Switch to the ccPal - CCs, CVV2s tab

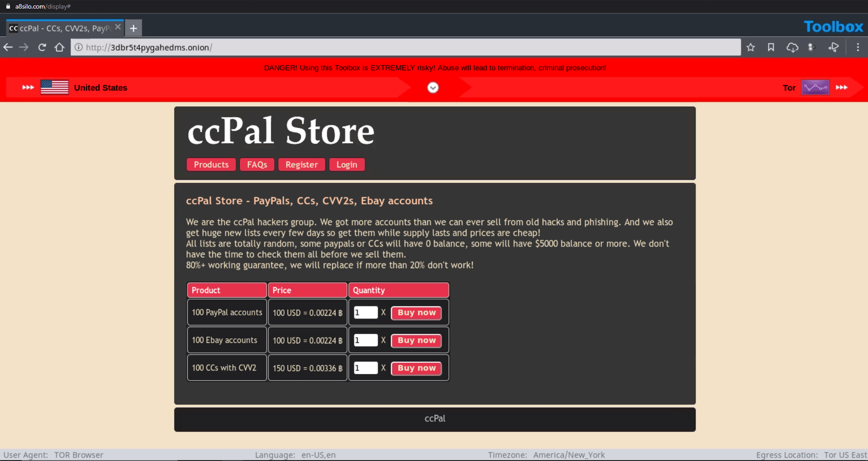[x=66, y=28]
